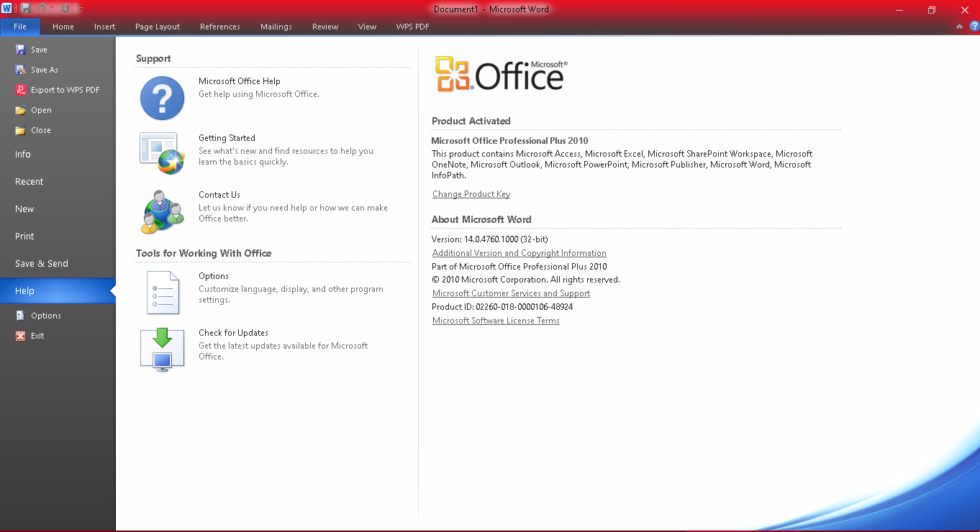Select the Contact Us icon

tap(162, 211)
